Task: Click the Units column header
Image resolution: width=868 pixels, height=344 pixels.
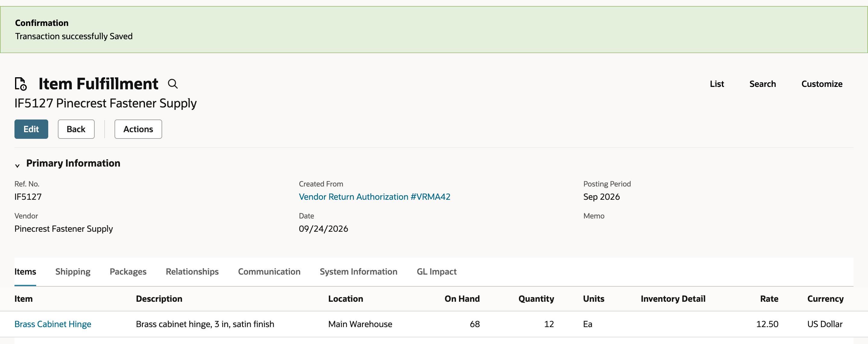Action: (594, 299)
